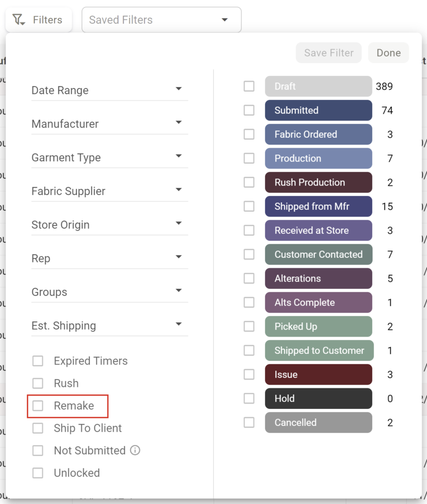Expand the Garment Type selector
Viewport: 427px width, 504px height.
tap(110, 157)
